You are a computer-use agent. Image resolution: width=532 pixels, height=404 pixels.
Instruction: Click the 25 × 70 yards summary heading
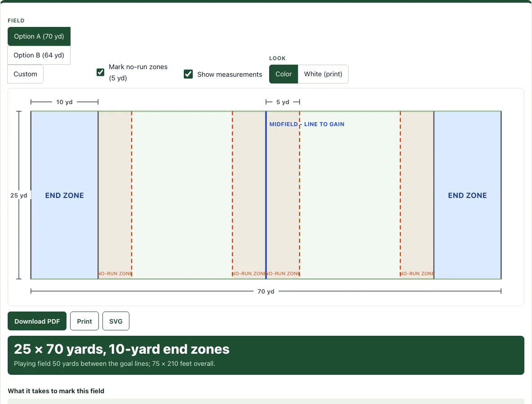pyautogui.click(x=121, y=349)
